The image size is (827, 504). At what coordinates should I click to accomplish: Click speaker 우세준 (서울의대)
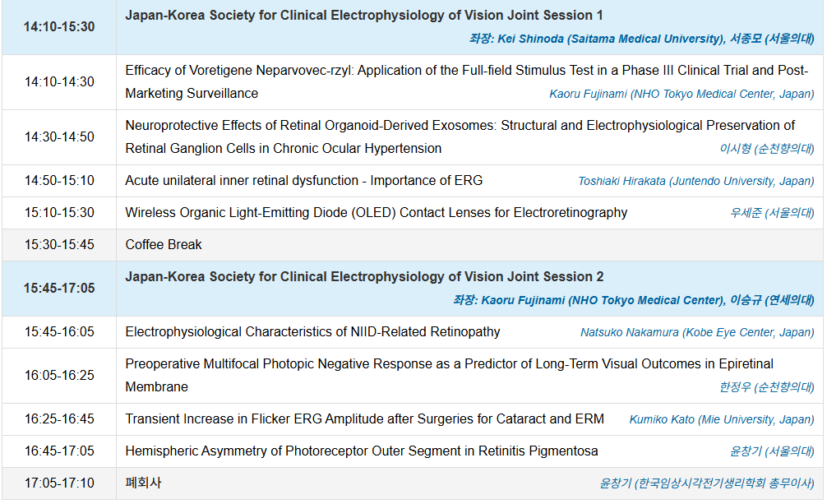pos(772,213)
